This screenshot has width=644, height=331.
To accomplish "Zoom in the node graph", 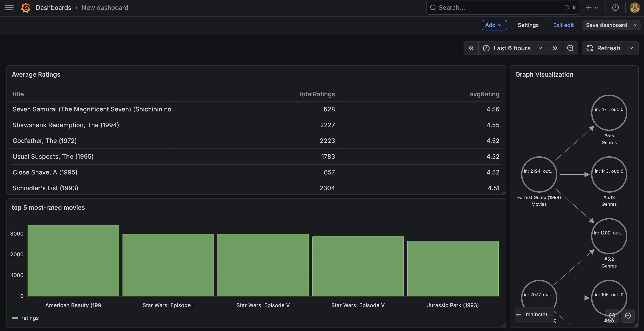I will 612,315.
